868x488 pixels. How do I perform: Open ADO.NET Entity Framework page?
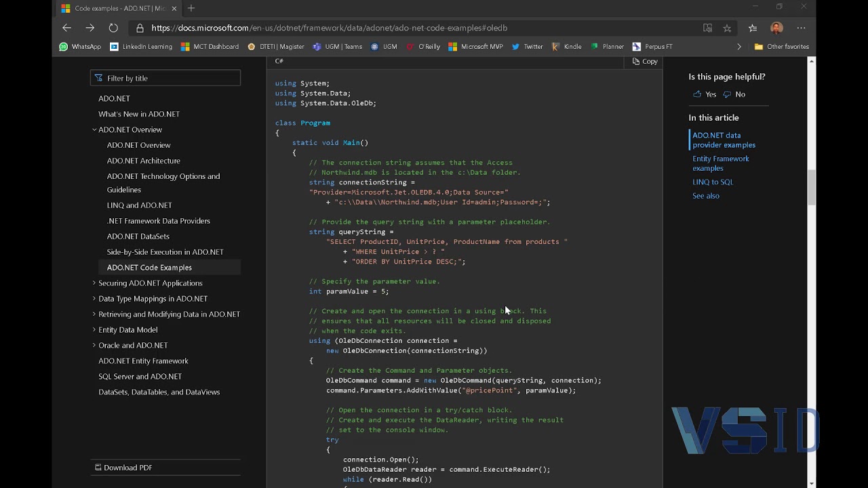(143, 361)
